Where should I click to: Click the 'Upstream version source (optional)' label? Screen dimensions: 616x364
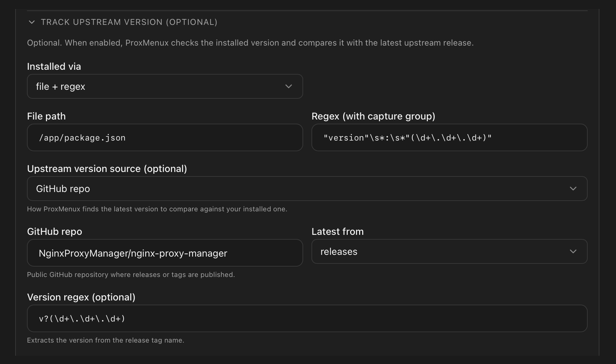pos(107,169)
